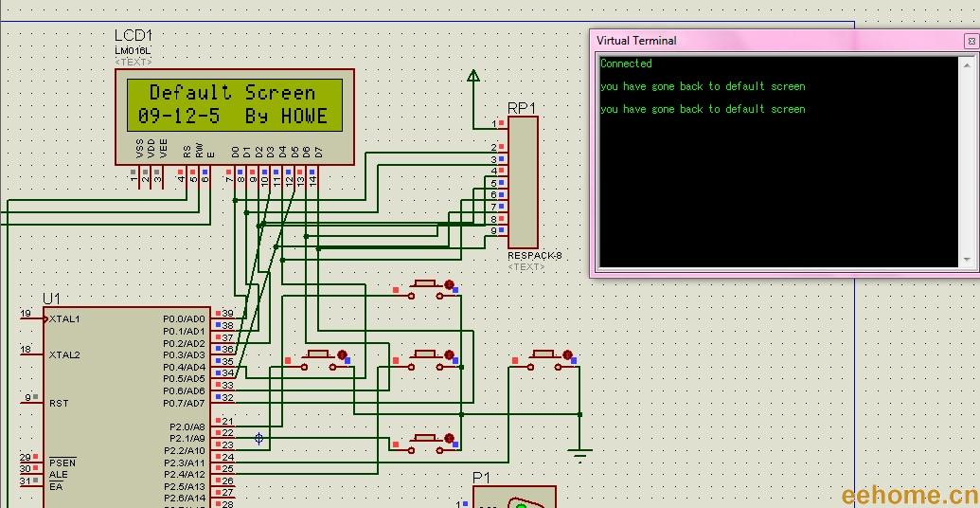Click pin number 39 on U1
This screenshot has width=980, height=508.
(227, 314)
